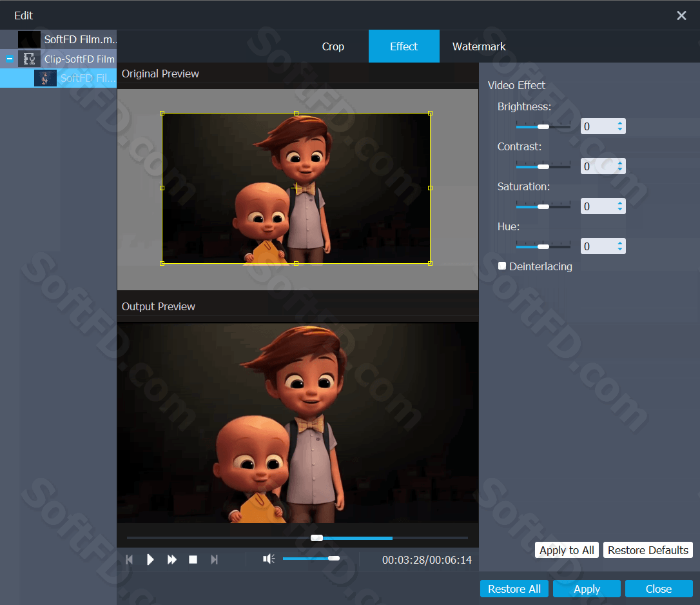Select SoftFD Film.m.. source file thumbnail
Image resolution: width=700 pixels, height=605 pixels.
[29, 39]
